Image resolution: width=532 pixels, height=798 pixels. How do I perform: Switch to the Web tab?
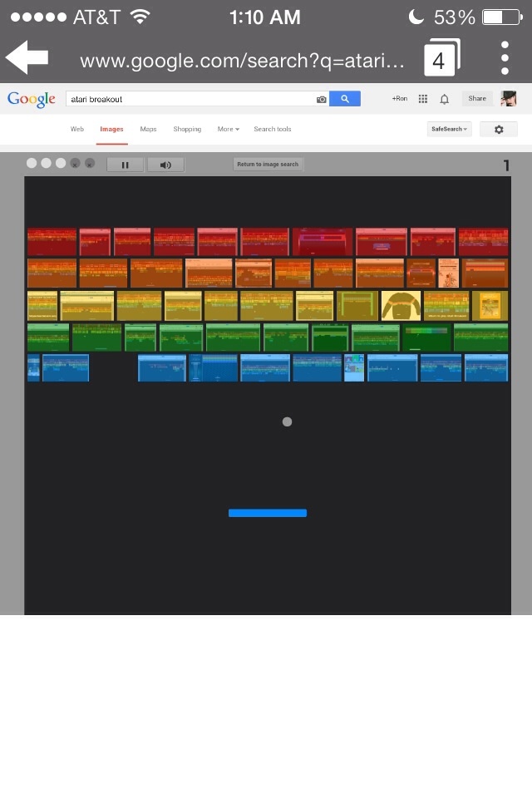76,130
